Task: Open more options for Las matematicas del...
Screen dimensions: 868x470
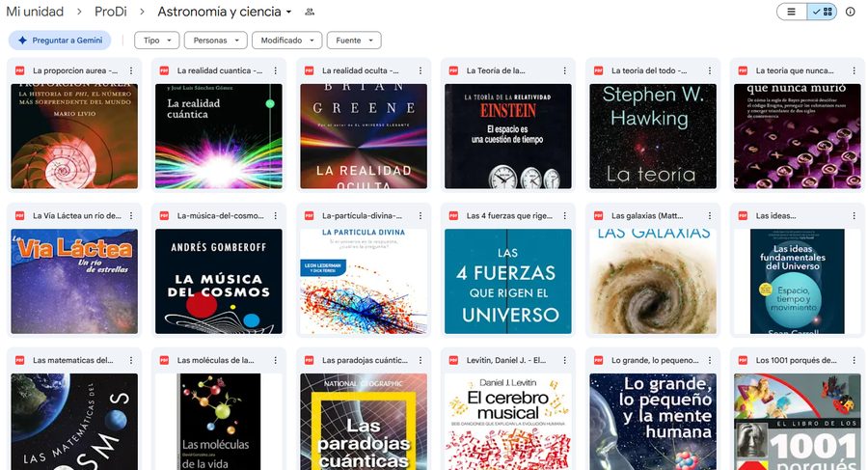Action: pos(131,360)
